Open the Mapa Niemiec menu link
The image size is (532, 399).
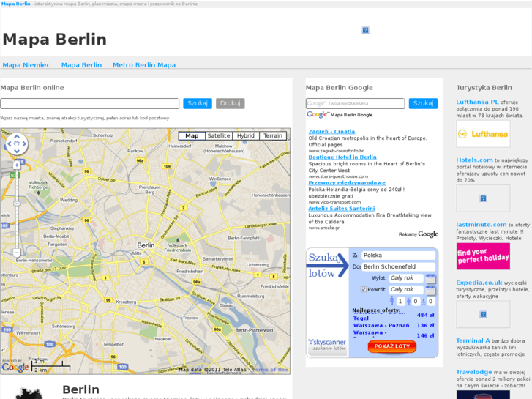coord(26,65)
